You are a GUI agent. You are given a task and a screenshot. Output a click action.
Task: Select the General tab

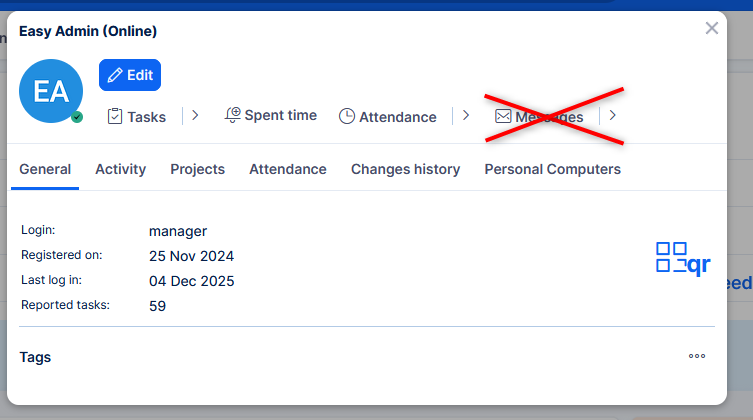[45, 169]
